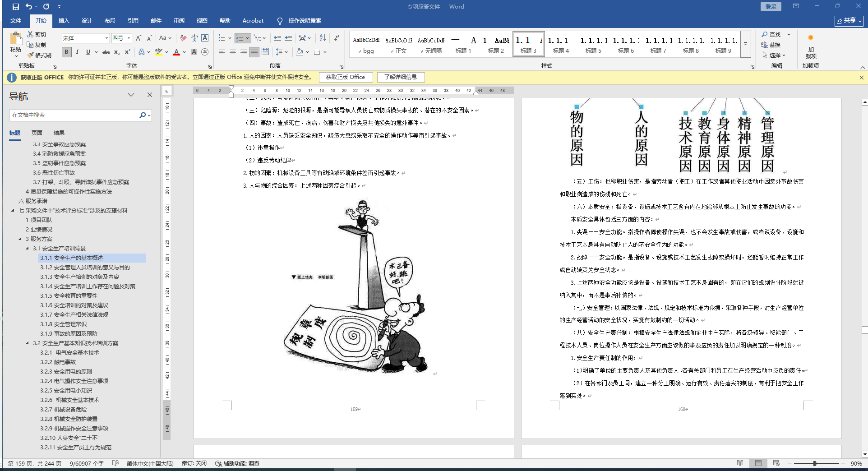The height and width of the screenshot is (471, 868).
Task: Apply the 标题 1 style
Action: pyautogui.click(x=463, y=44)
